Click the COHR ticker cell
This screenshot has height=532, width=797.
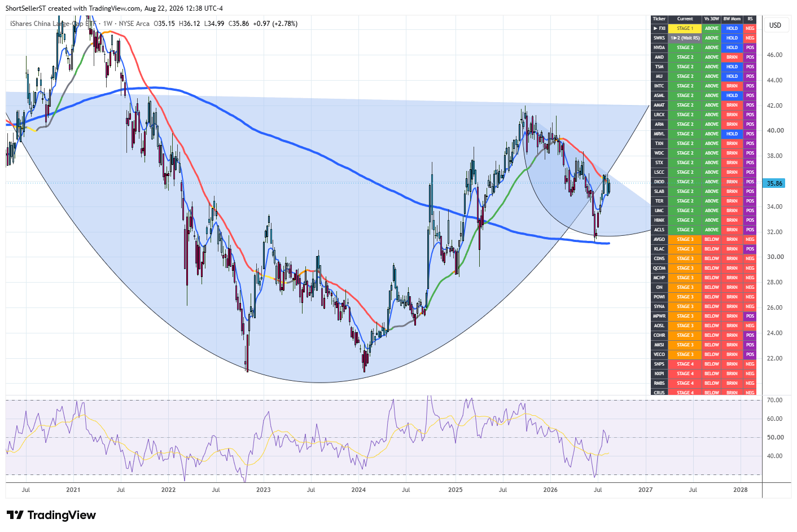[659, 335]
